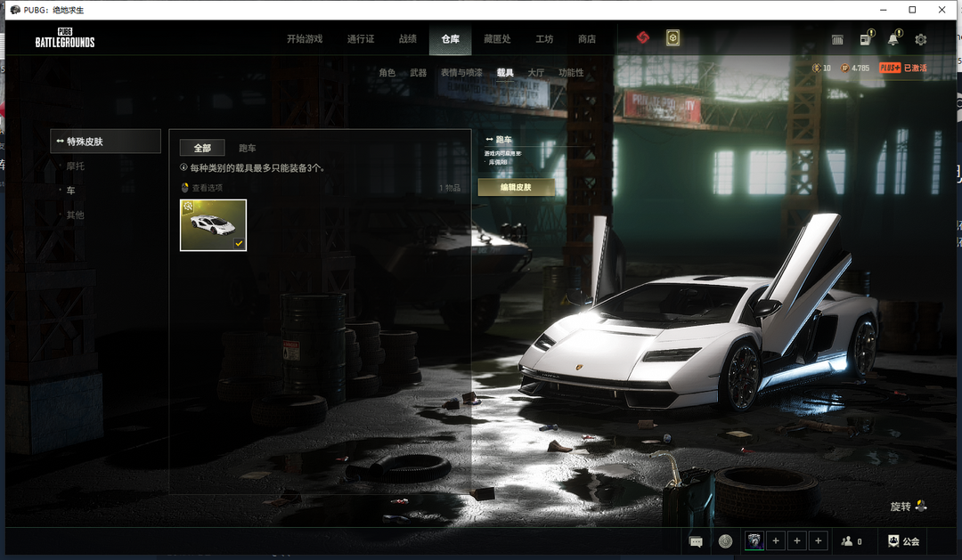Select the 其他 sidebar item
This screenshot has width=962, height=560.
(x=76, y=215)
